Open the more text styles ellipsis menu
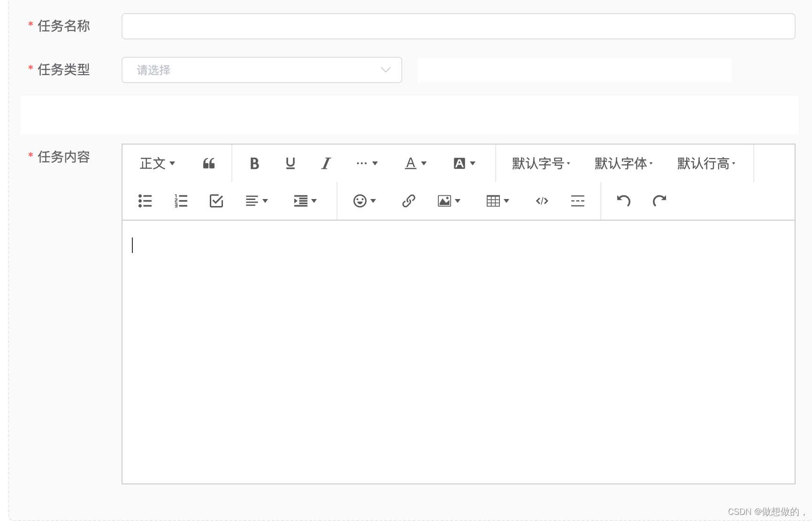Viewport: 812px width, 521px height. point(367,163)
